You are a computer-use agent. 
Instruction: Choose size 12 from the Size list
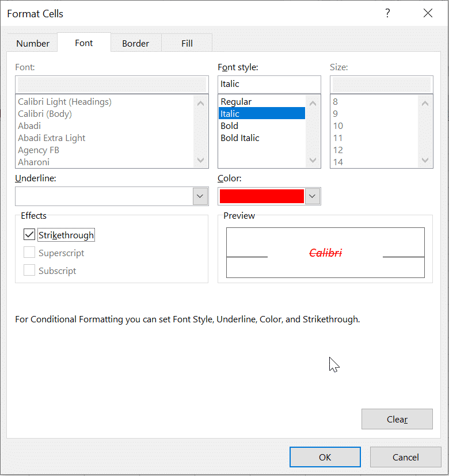(340, 150)
